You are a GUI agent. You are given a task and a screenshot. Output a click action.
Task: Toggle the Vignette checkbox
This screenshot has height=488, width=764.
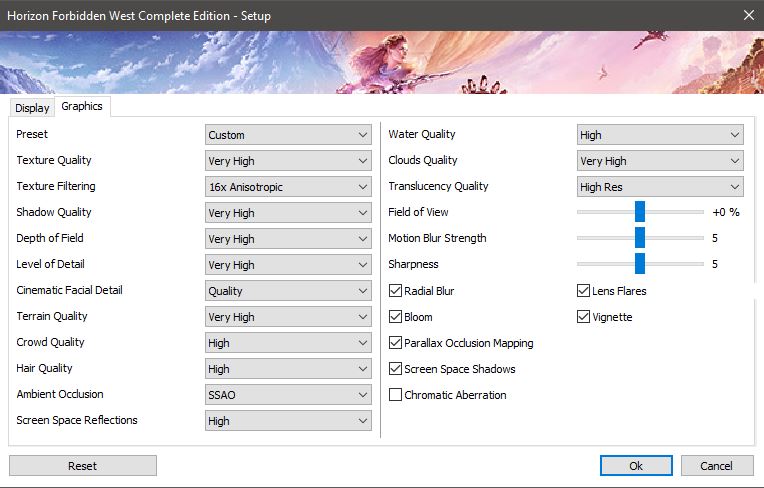(583, 317)
